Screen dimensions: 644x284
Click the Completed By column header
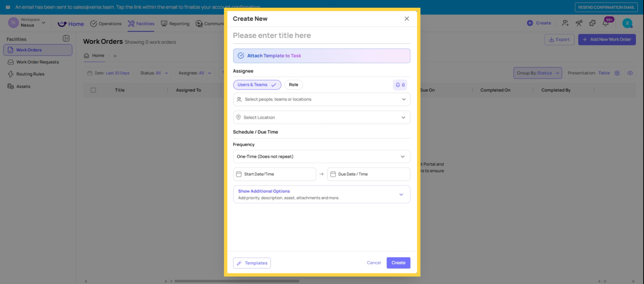[556, 90]
